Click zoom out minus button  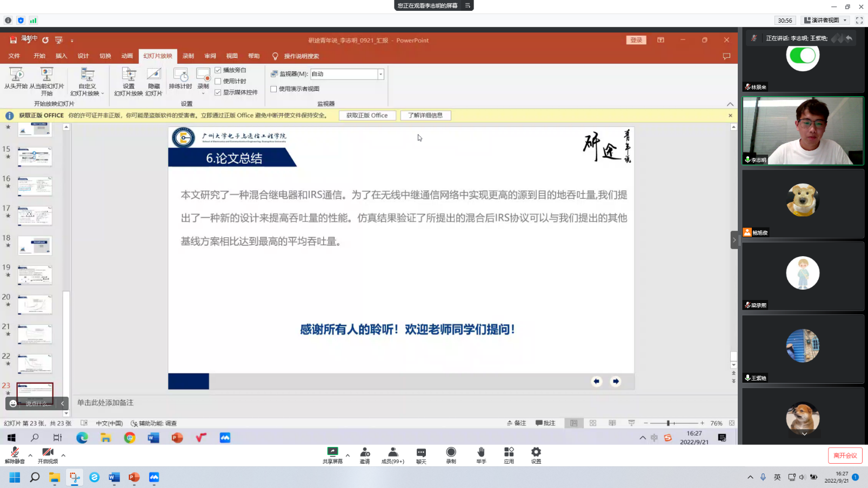(645, 423)
